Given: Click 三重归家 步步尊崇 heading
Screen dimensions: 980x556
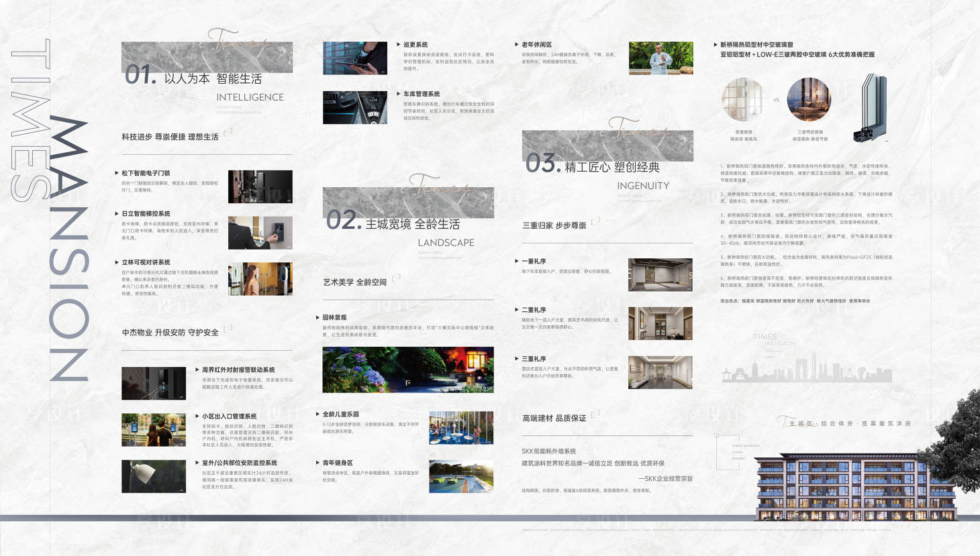Looking at the screenshot, I should (x=554, y=225).
